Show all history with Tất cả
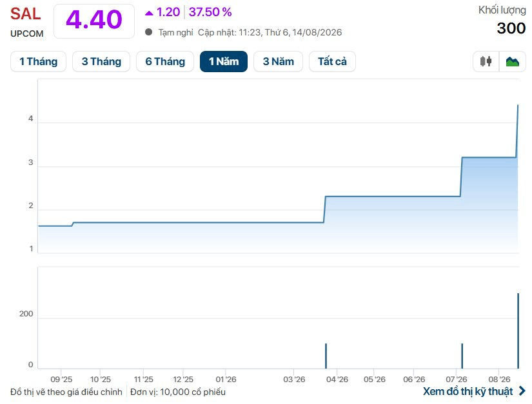 coord(332,61)
